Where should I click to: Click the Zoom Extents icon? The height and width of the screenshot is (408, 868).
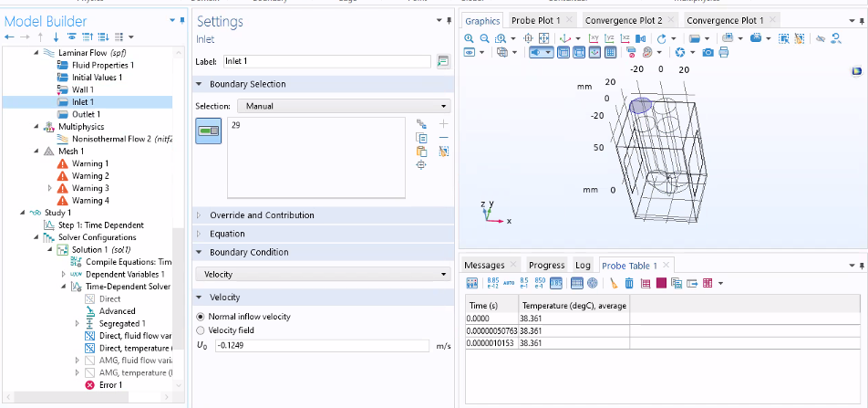pyautogui.click(x=543, y=37)
